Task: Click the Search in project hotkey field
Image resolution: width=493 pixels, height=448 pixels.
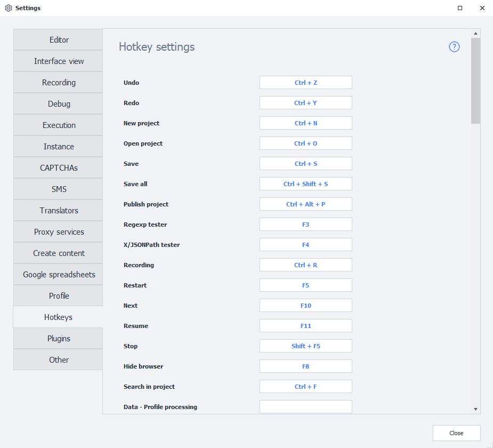Action: pos(305,387)
